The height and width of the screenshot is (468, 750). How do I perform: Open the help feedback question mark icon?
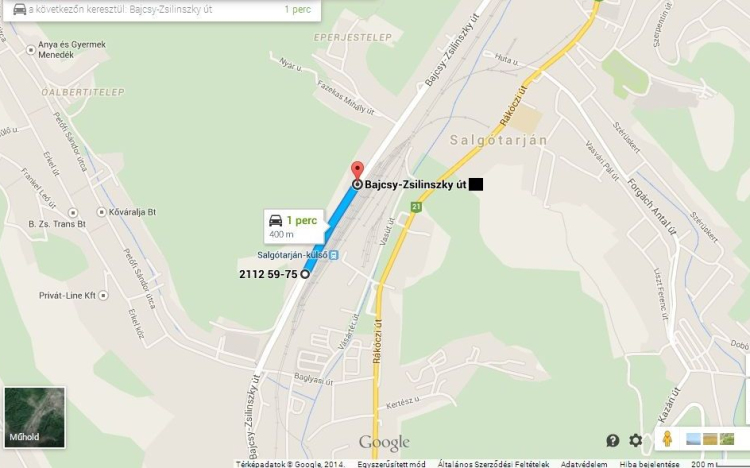[613, 440]
